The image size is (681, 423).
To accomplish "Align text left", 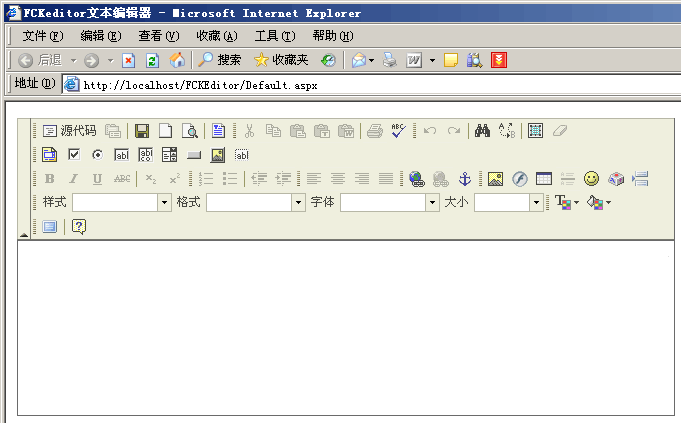I will (314, 179).
